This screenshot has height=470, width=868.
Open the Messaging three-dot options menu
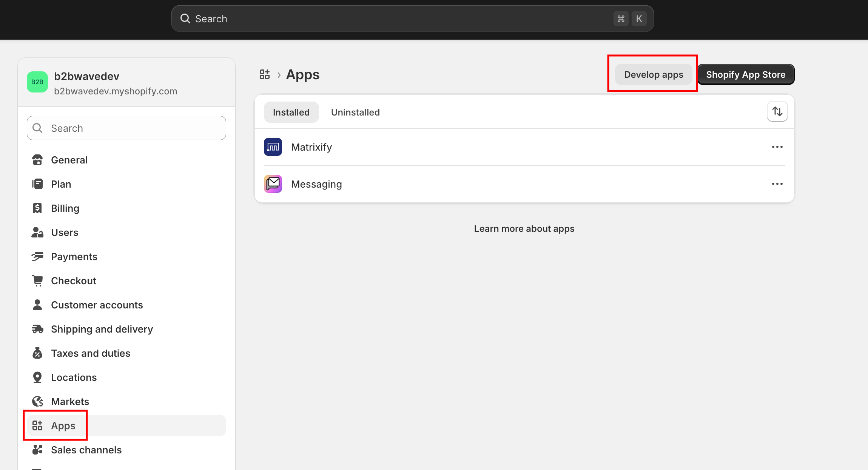[777, 184]
